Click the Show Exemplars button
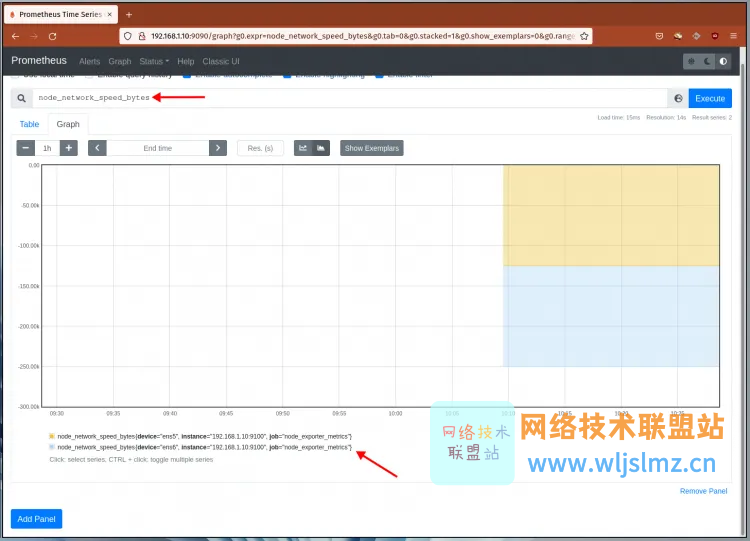 tap(372, 148)
